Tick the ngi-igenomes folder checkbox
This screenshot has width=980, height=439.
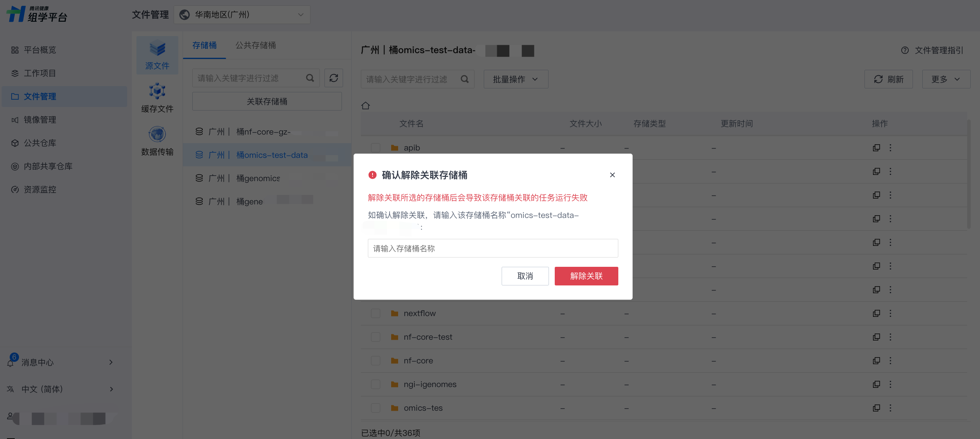(375, 384)
